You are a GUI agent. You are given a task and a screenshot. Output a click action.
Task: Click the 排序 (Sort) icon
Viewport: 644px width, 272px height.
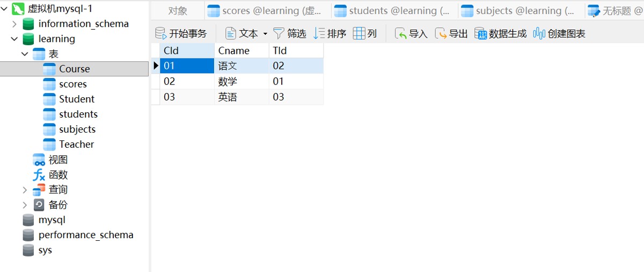click(319, 33)
